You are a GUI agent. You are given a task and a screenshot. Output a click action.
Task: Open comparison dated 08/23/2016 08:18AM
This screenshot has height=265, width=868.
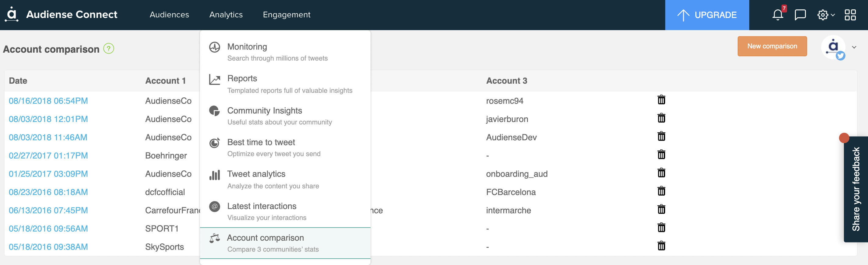[48, 192]
